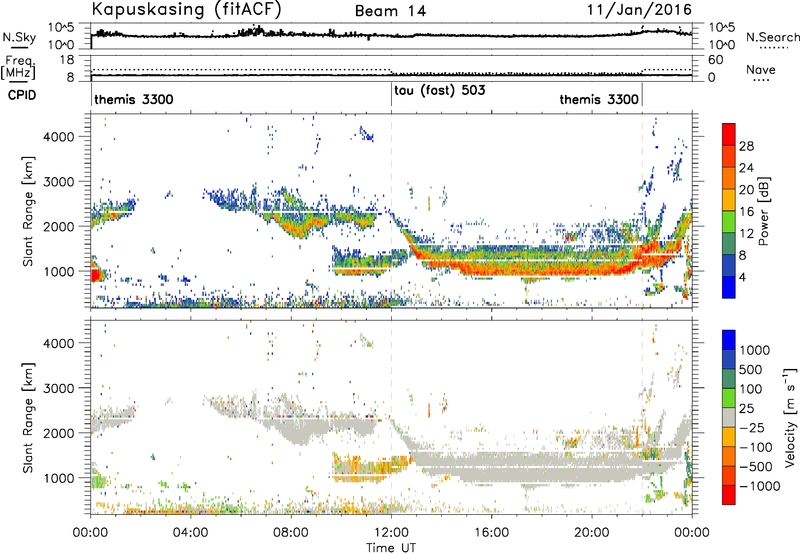Click the red high-power echo patch near 00:00
The width and height of the screenshot is (800, 554).
pos(96,274)
